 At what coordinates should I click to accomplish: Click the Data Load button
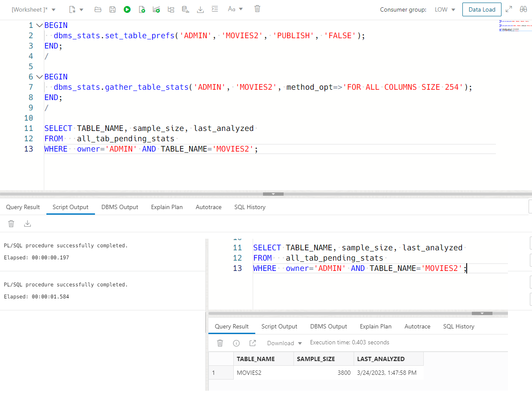tap(482, 9)
